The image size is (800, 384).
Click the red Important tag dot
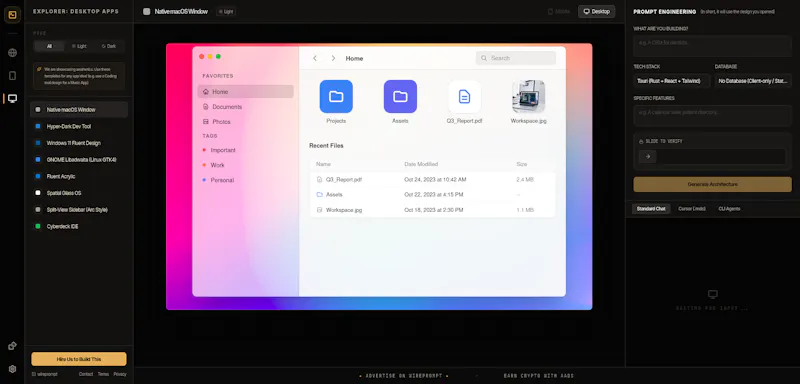pos(204,150)
